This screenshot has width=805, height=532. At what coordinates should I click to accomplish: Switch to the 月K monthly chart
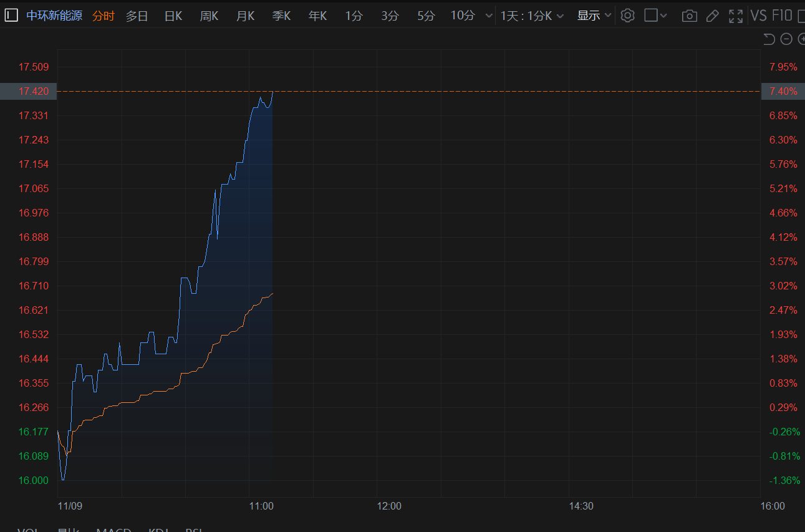pos(245,16)
